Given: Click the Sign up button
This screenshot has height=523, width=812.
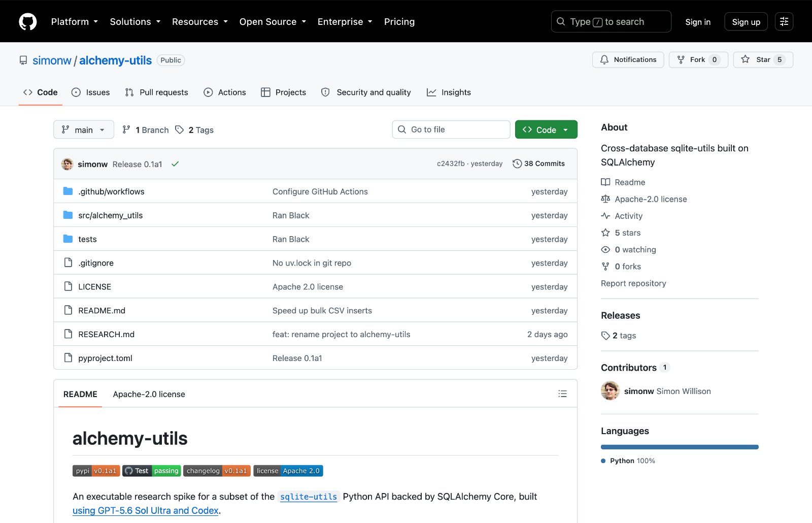Looking at the screenshot, I should pyautogui.click(x=746, y=22).
